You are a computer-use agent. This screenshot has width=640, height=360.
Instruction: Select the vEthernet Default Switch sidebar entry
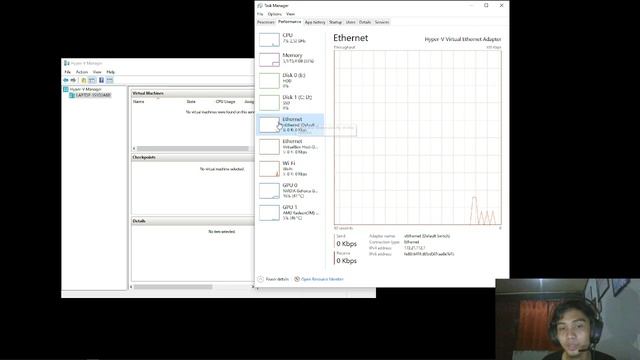[x=290, y=124]
